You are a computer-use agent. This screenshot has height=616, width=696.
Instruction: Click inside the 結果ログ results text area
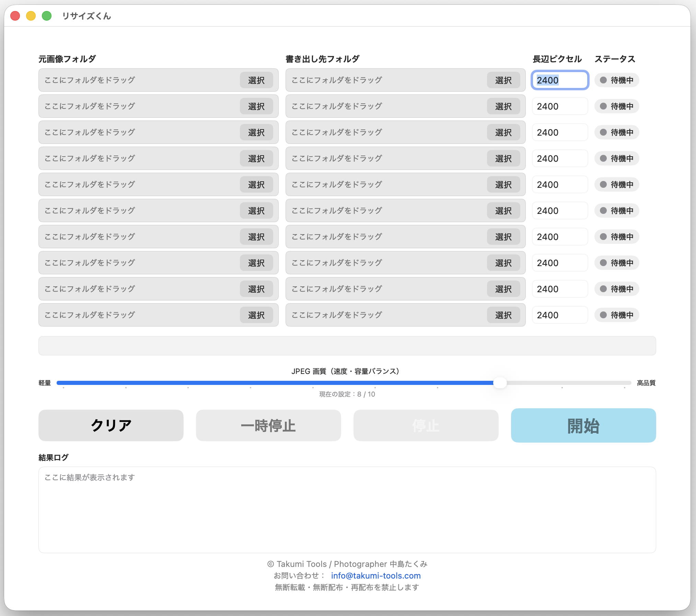pos(347,510)
